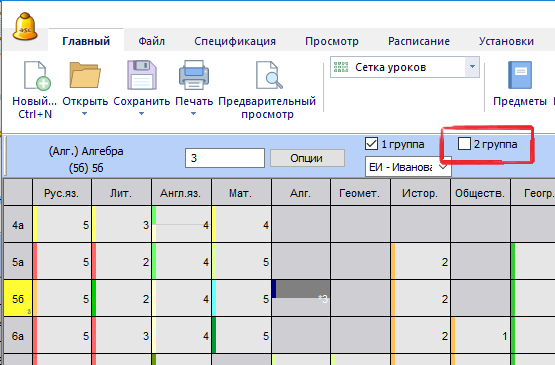Screen dimensions: 555x365
Task: Open the ЕИ - Иванова teacher dropdown
Action: (408, 167)
